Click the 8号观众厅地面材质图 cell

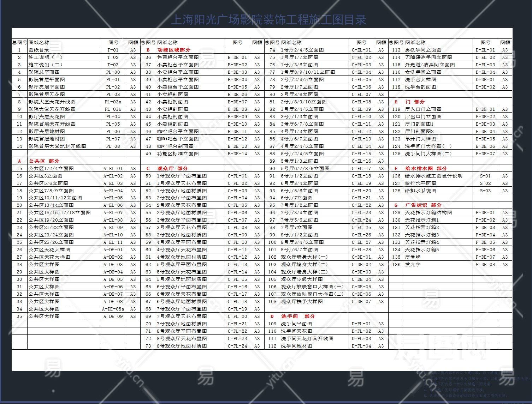point(182,346)
